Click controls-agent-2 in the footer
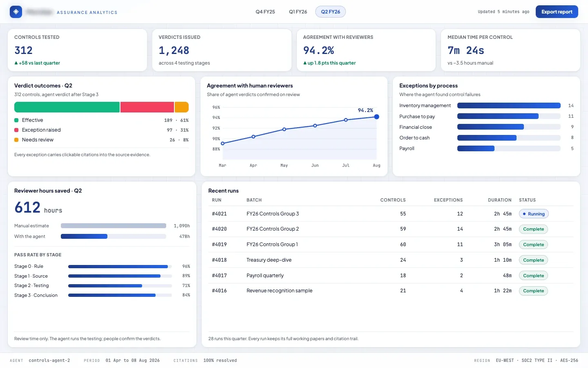Image resolution: width=588 pixels, height=368 pixels. 49,361
